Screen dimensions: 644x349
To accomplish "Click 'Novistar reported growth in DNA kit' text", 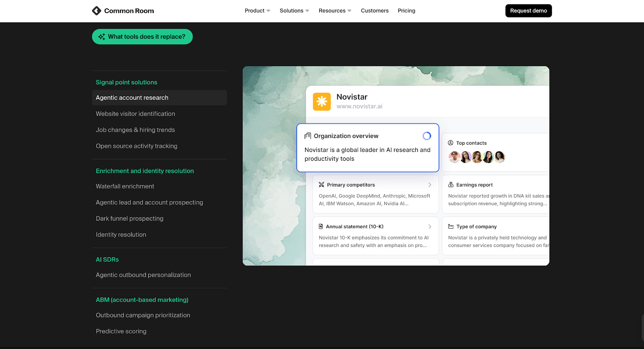I will [x=499, y=200].
